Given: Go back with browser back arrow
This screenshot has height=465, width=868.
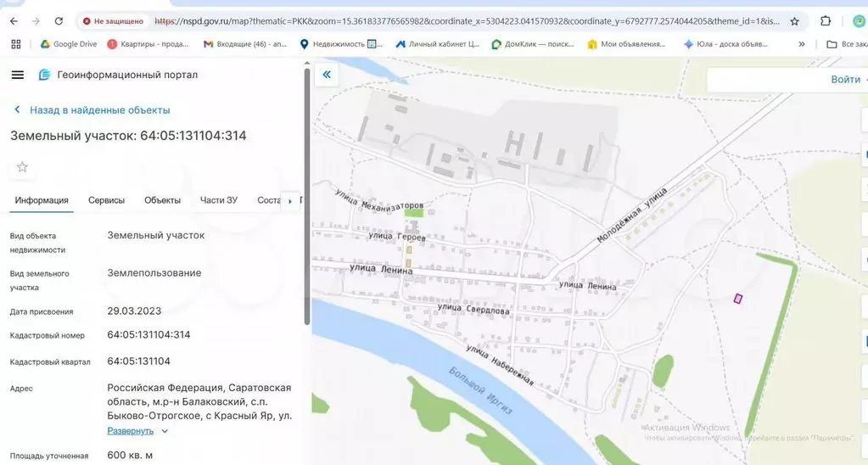Looking at the screenshot, I should [14, 21].
